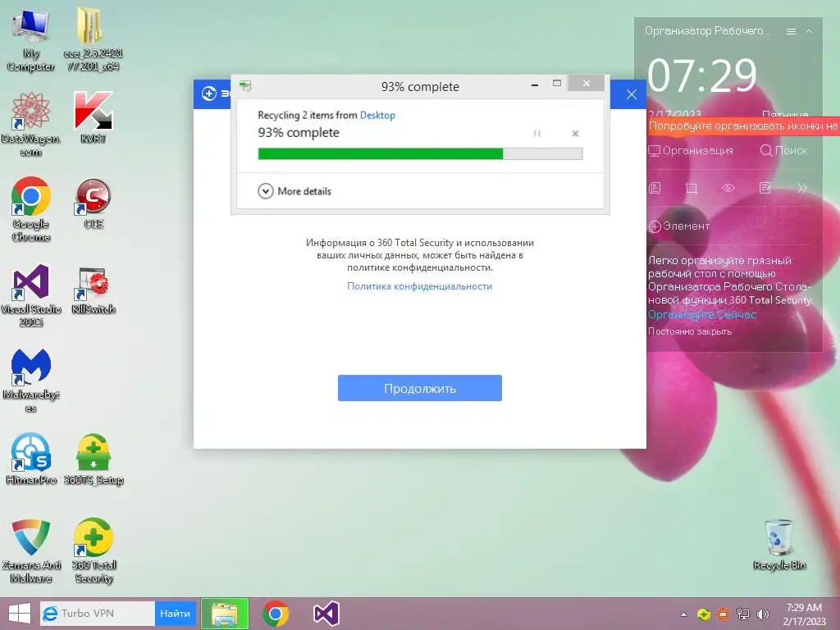This screenshot has height=630, width=840.
Task: Click the Windows Start button
Action: pyautogui.click(x=20, y=614)
